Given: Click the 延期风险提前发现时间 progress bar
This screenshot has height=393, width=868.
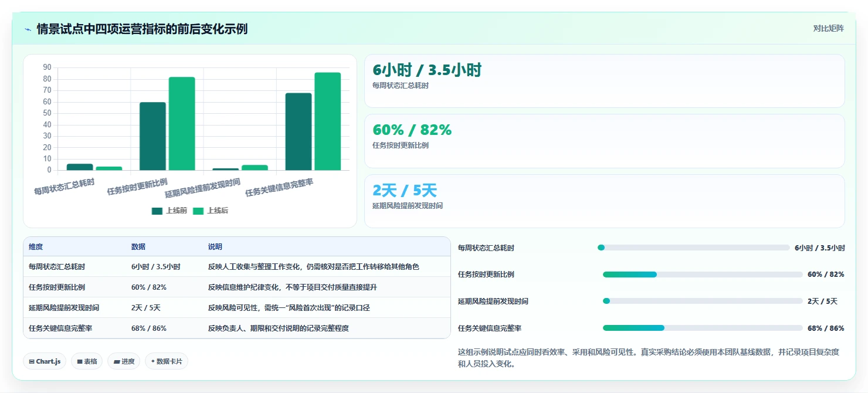Looking at the screenshot, I should [703, 301].
